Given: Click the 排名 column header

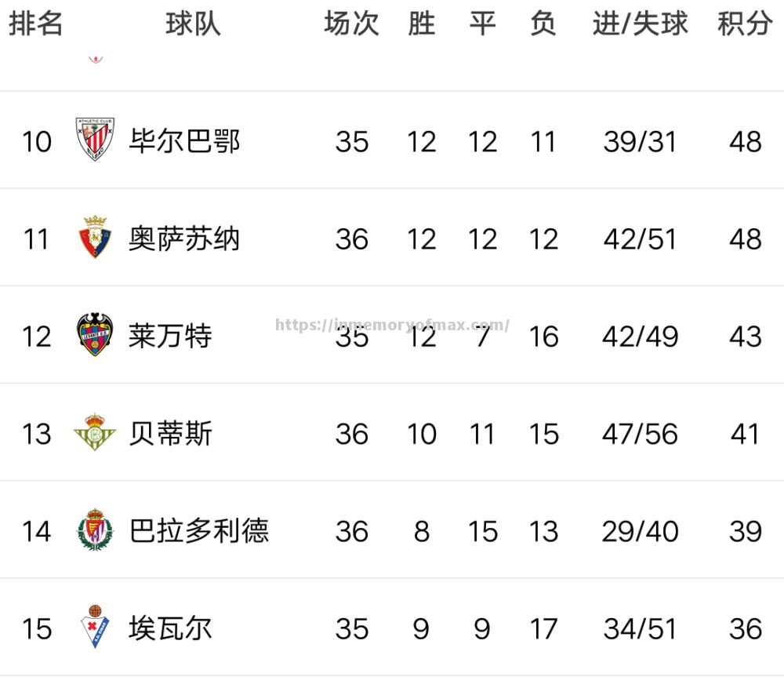Looking at the screenshot, I should pos(35,24).
